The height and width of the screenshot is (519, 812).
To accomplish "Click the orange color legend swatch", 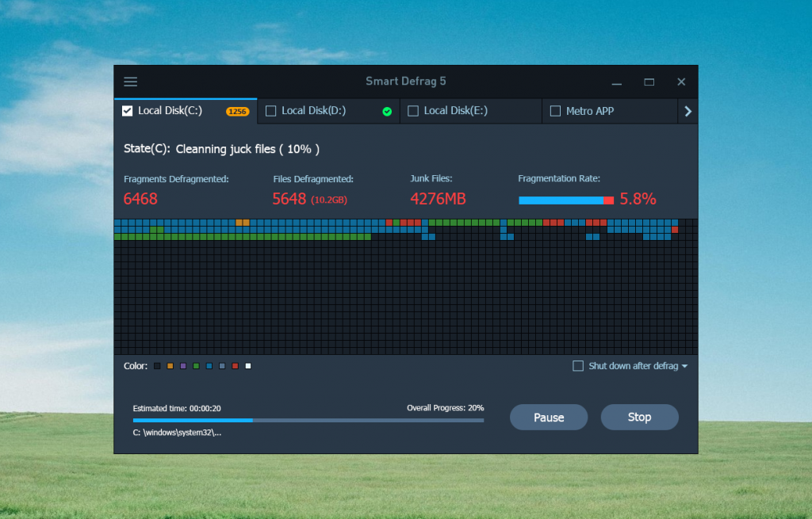I will point(170,366).
